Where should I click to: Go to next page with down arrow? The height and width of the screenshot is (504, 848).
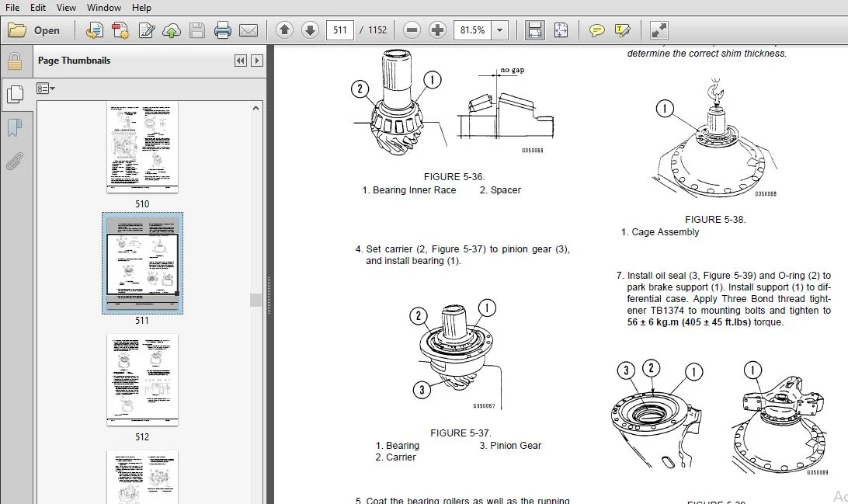pyautogui.click(x=310, y=30)
